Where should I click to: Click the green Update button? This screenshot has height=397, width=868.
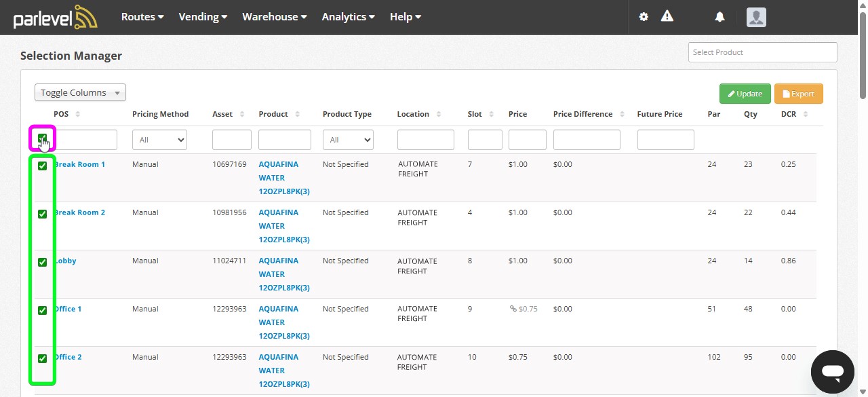pos(745,94)
